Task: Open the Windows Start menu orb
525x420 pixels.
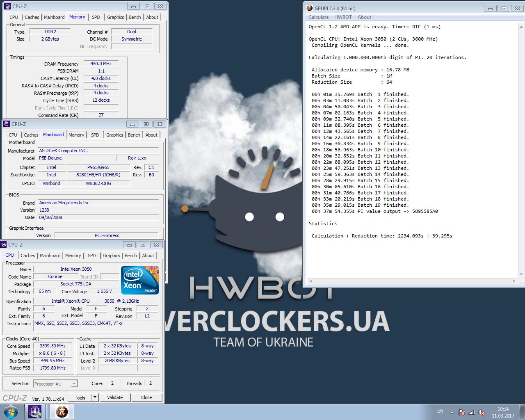Action: [x=11, y=412]
